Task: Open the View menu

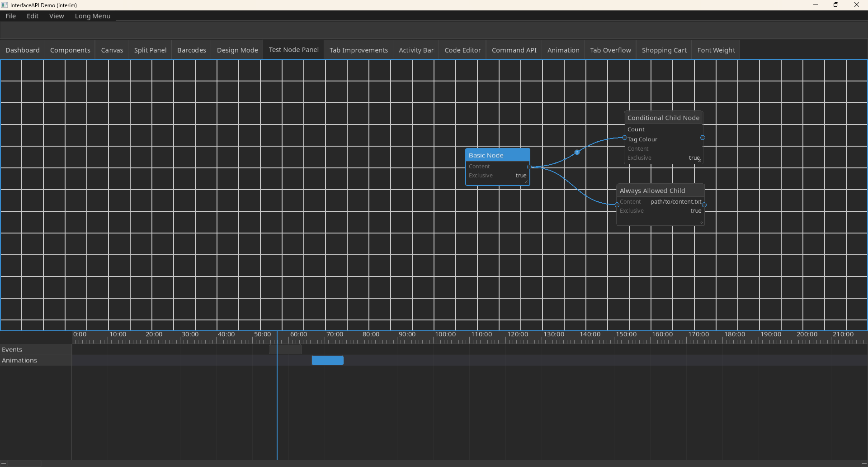Action: point(57,16)
